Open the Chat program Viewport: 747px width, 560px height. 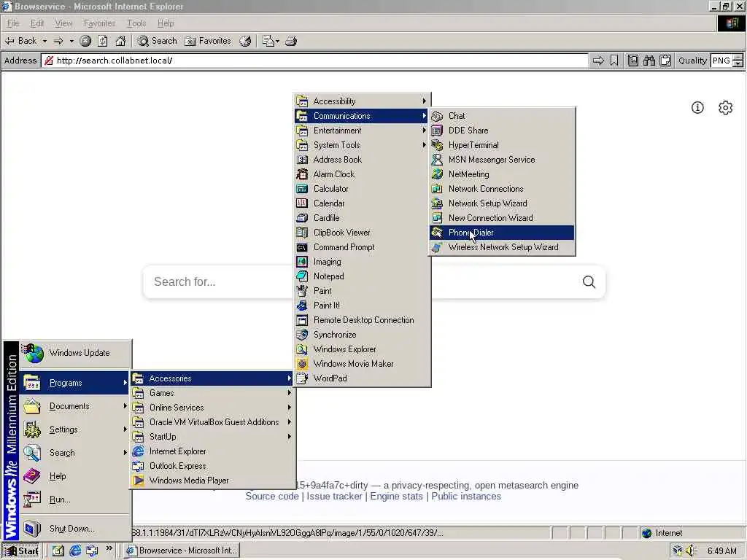[502, 116]
